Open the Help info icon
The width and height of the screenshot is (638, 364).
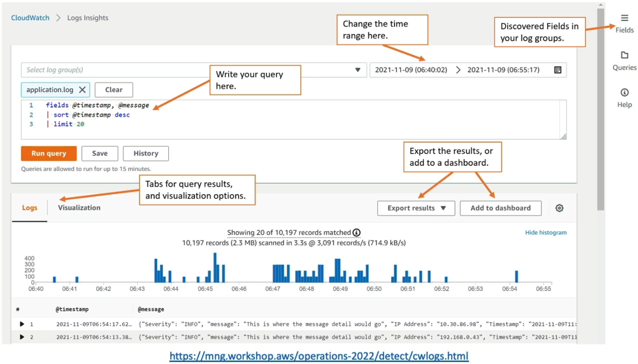[x=624, y=92]
